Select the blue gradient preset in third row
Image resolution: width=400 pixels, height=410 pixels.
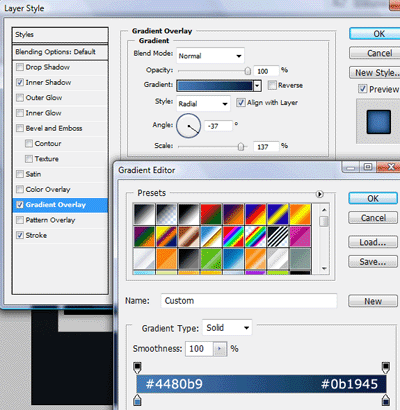pyautogui.click(x=233, y=258)
